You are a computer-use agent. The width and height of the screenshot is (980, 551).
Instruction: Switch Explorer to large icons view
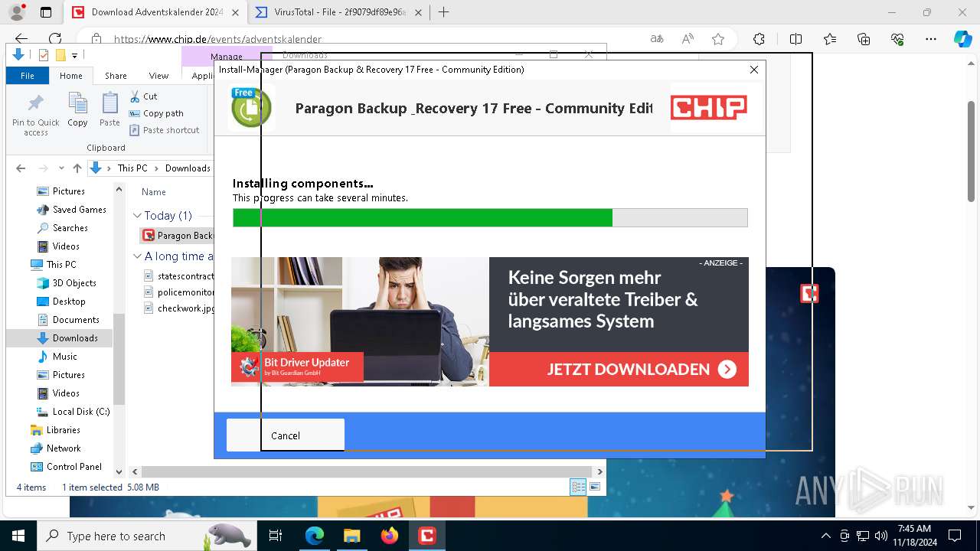[x=595, y=487]
